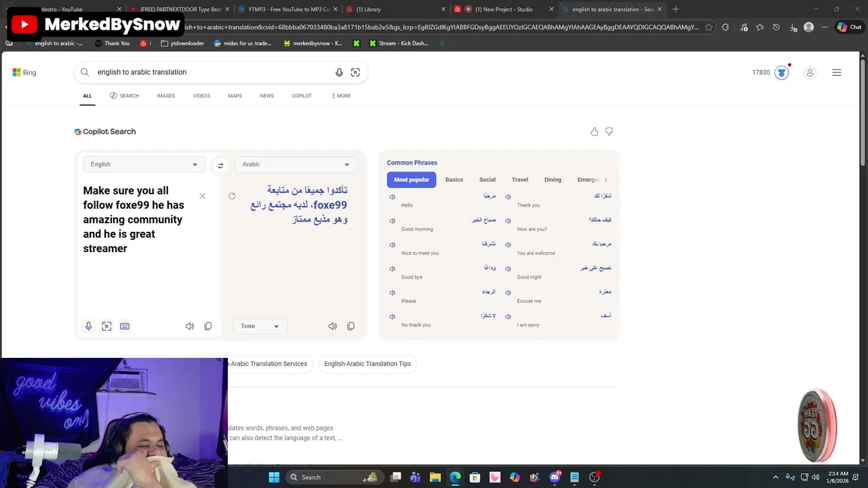Click the Bing logo

[24, 72]
